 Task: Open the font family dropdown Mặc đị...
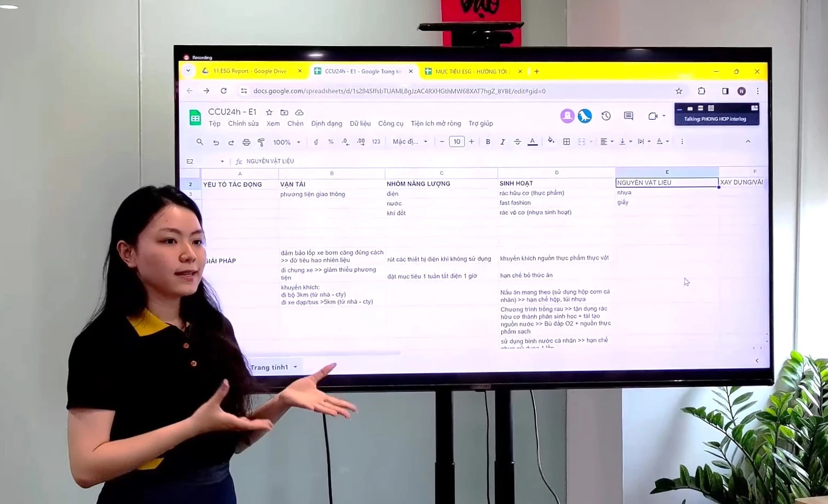410,141
